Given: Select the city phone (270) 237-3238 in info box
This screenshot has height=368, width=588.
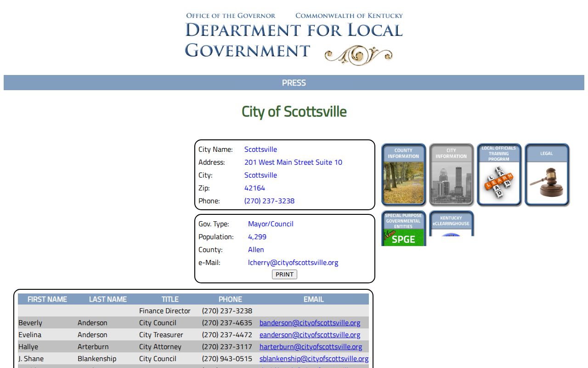Looking at the screenshot, I should 270,201.
